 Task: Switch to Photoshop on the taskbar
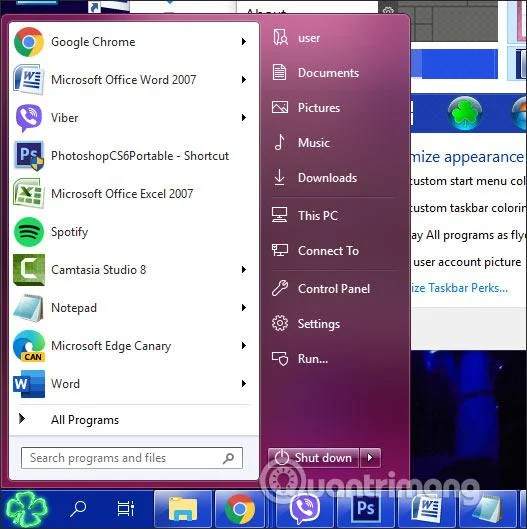(x=366, y=509)
